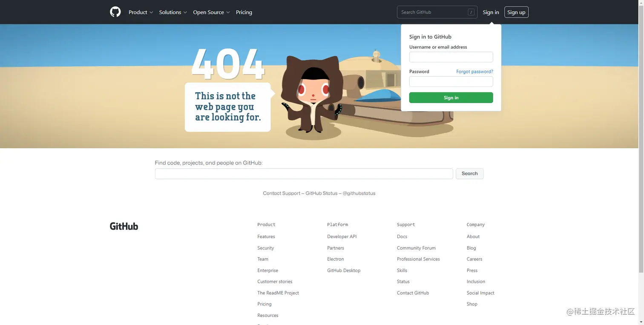Open Features in the footer
The image size is (644, 325).
(266, 237)
